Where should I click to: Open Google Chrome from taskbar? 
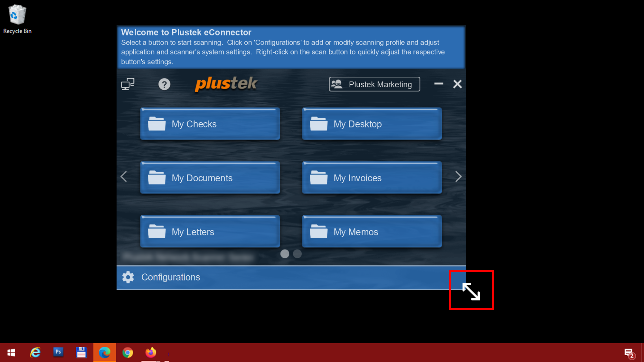pyautogui.click(x=128, y=353)
